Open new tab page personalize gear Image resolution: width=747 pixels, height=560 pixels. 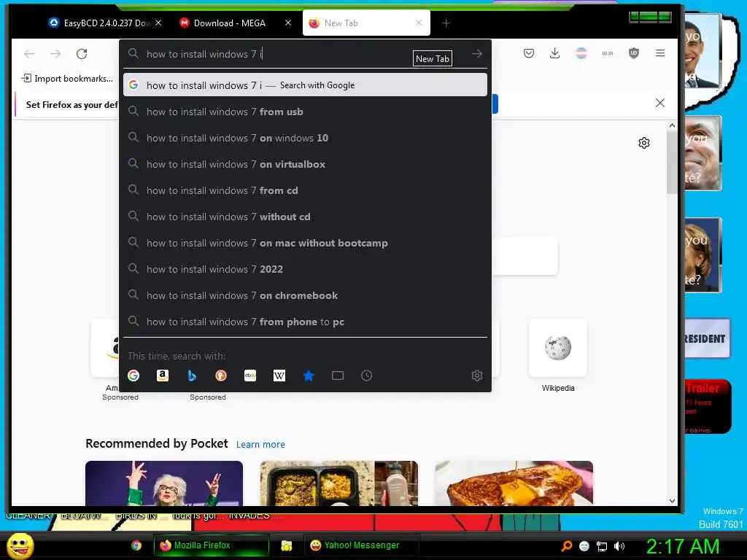[644, 143]
